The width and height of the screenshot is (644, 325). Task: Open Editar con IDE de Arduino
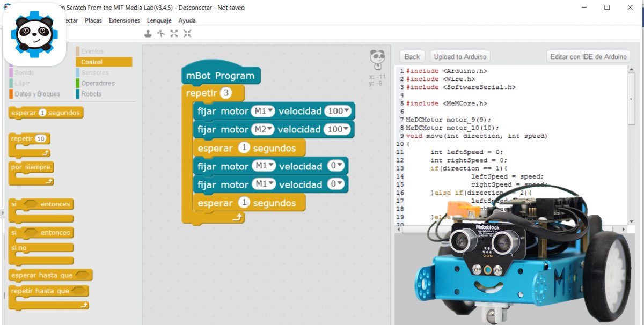click(x=589, y=56)
